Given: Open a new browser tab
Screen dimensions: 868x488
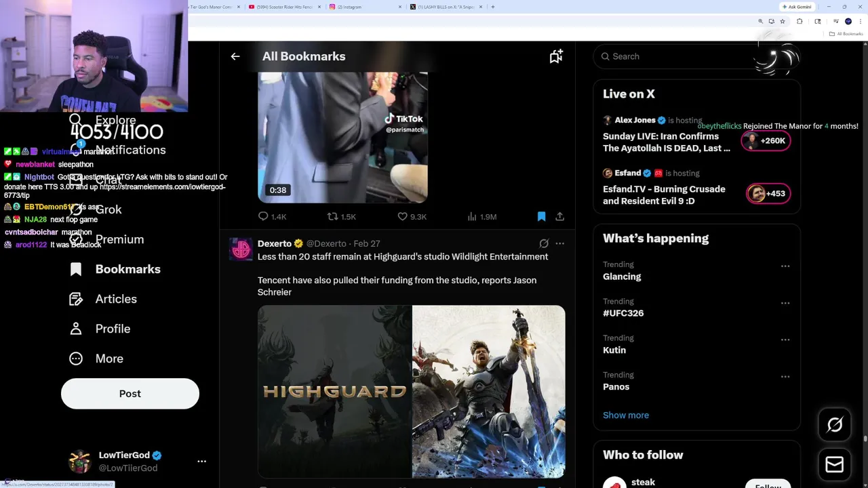Looking at the screenshot, I should click(x=493, y=7).
